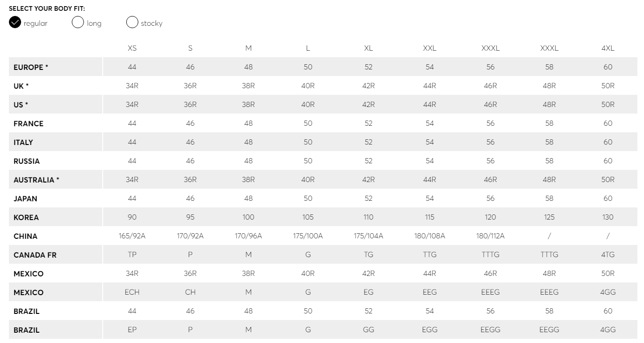Select China 180/112A size cell
This screenshot has height=343, width=644.
pyautogui.click(x=491, y=236)
